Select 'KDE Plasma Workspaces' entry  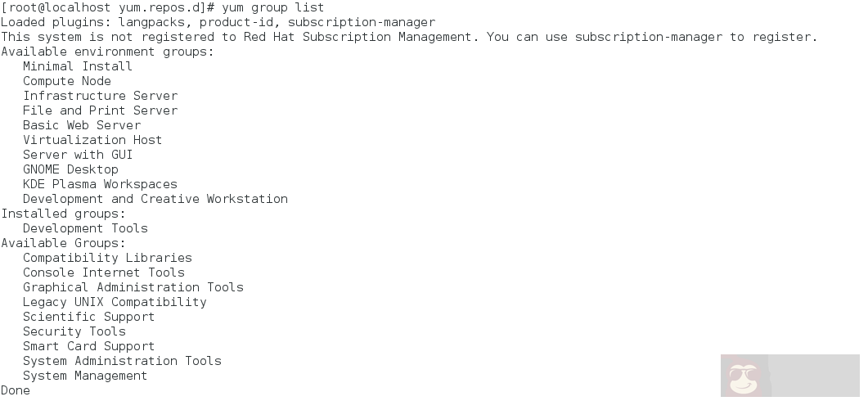[100, 184]
